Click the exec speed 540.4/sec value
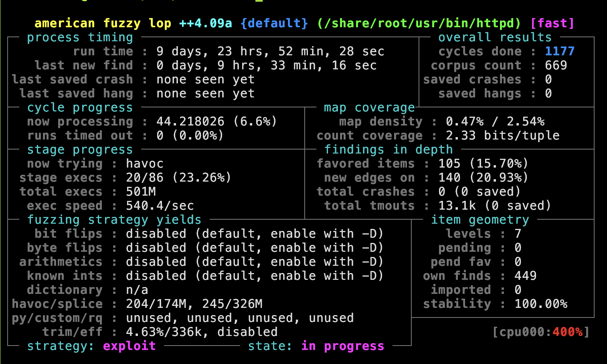The width and height of the screenshot is (607, 364). coord(160,206)
